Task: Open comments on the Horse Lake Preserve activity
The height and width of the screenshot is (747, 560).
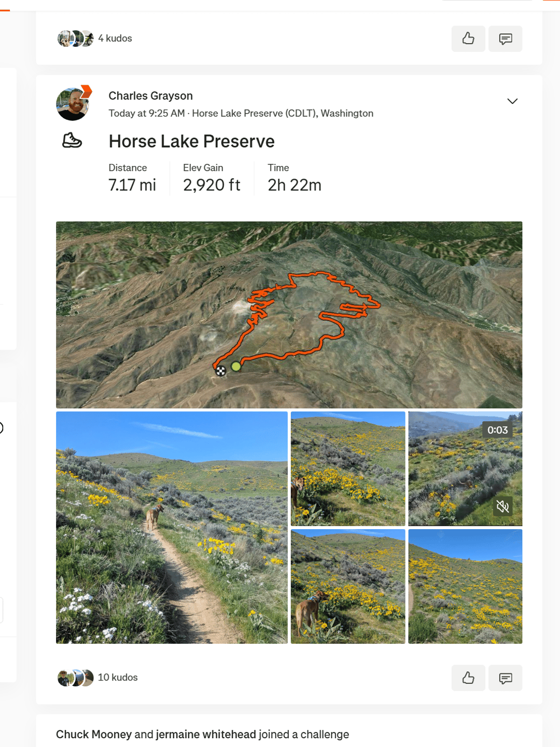Action: click(506, 677)
